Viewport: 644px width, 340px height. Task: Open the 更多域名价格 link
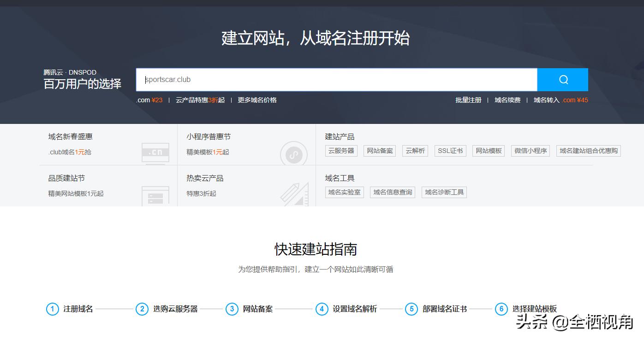click(x=256, y=100)
